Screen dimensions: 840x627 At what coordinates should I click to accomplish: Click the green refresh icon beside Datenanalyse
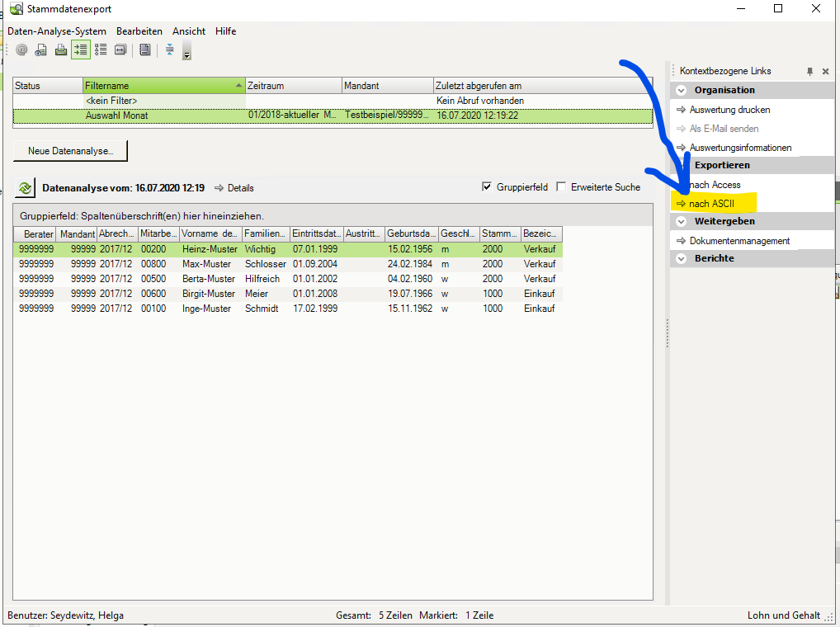(x=25, y=188)
